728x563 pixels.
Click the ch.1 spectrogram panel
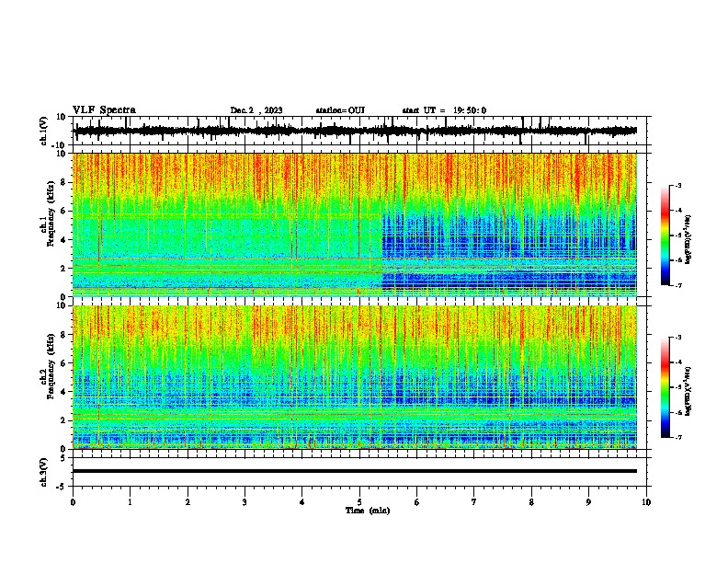pyautogui.click(x=355, y=224)
